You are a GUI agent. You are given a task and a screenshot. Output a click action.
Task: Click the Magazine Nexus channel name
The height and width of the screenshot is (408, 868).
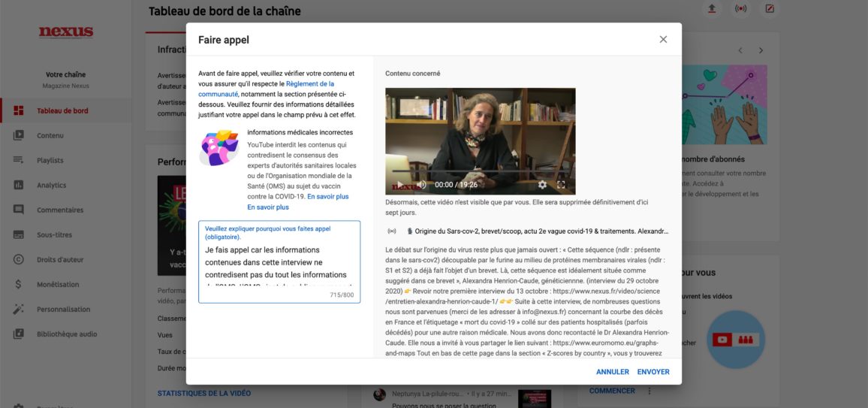(66, 86)
